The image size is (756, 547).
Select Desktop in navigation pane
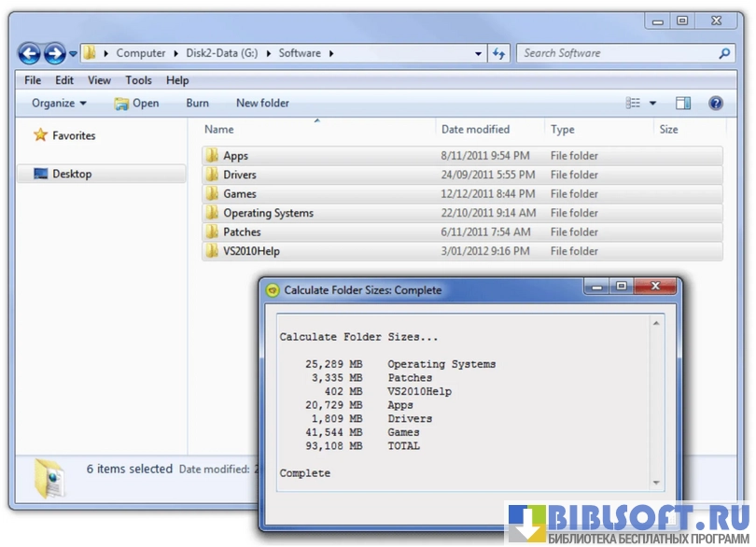coord(72,174)
